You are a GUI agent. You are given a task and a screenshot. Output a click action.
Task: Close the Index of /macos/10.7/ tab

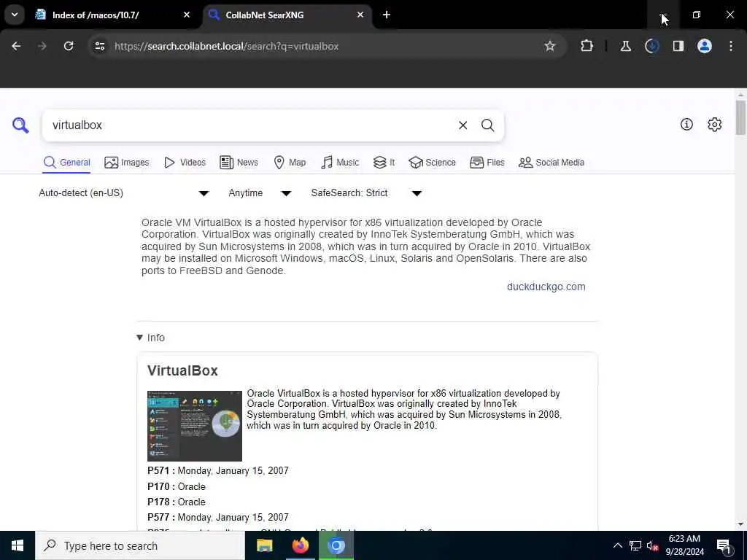pyautogui.click(x=187, y=15)
